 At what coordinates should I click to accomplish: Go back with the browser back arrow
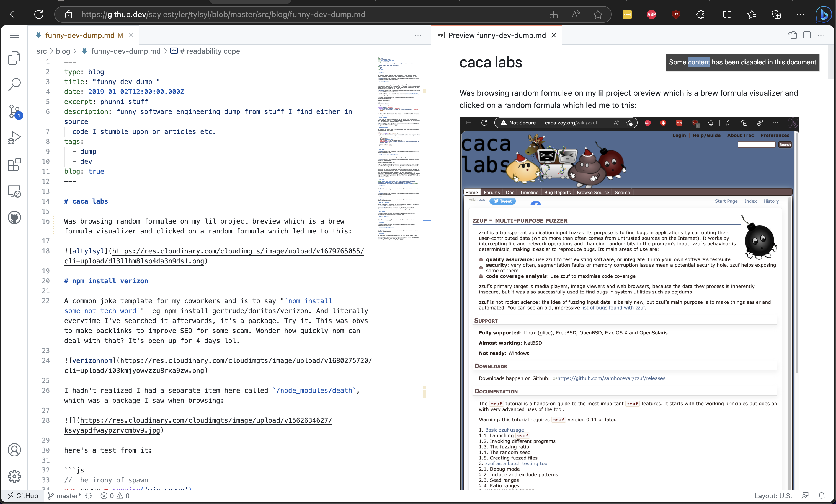(14, 14)
